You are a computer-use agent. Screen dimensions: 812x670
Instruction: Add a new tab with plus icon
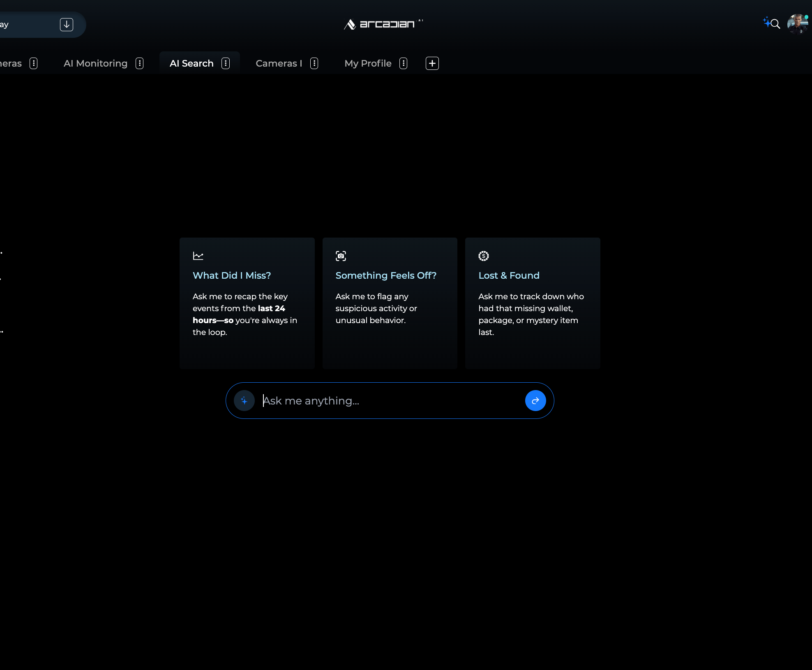pos(432,63)
